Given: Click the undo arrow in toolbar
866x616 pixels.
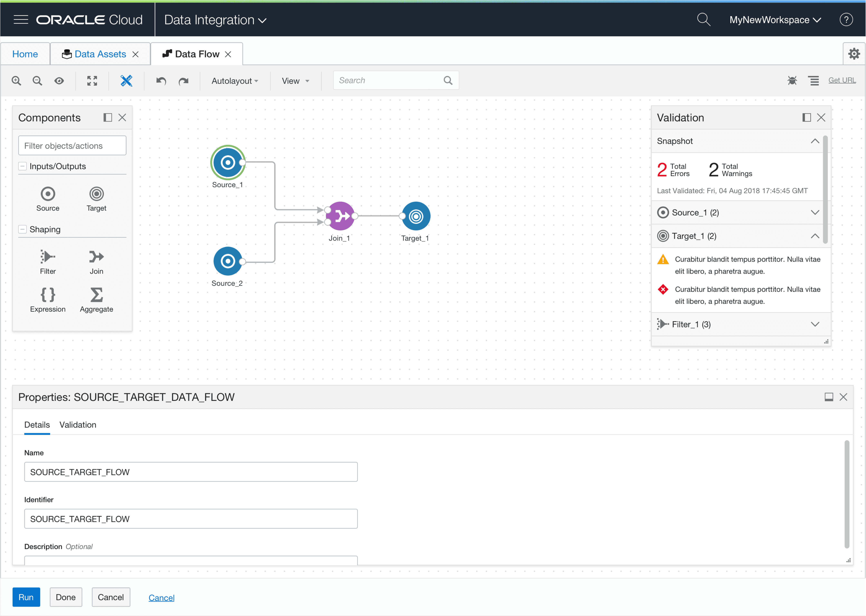Looking at the screenshot, I should (x=161, y=80).
